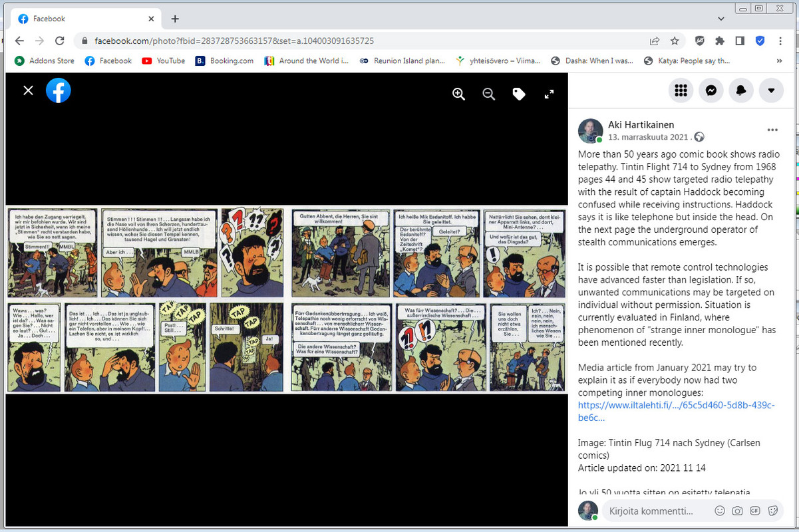Viewport: 799px width, 532px height.
Task: Click the public audience globe icon
Action: tap(699, 137)
